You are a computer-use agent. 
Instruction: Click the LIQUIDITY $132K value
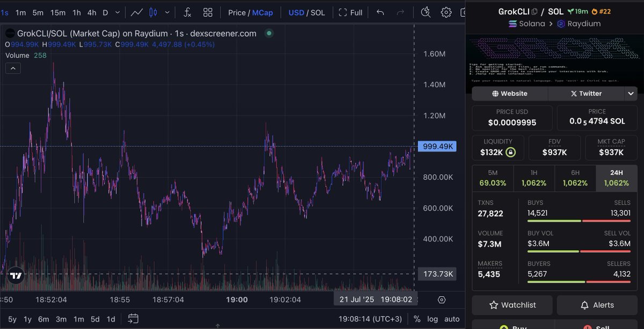click(491, 153)
